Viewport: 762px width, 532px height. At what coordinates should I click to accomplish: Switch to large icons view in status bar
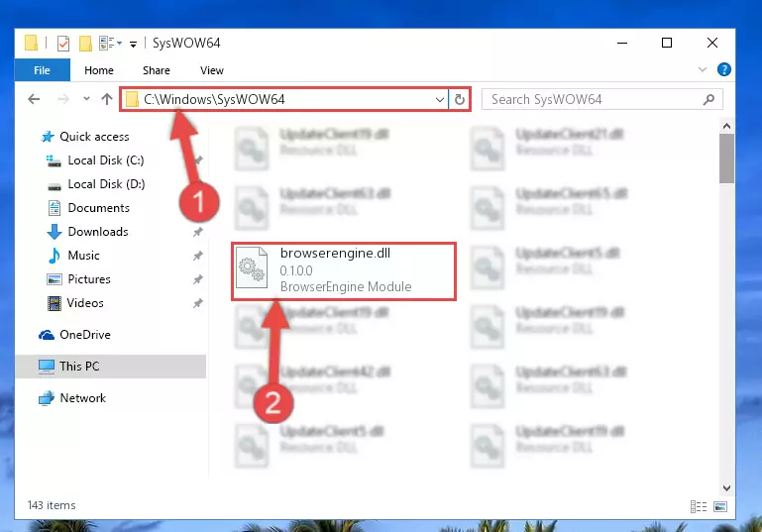(x=720, y=506)
